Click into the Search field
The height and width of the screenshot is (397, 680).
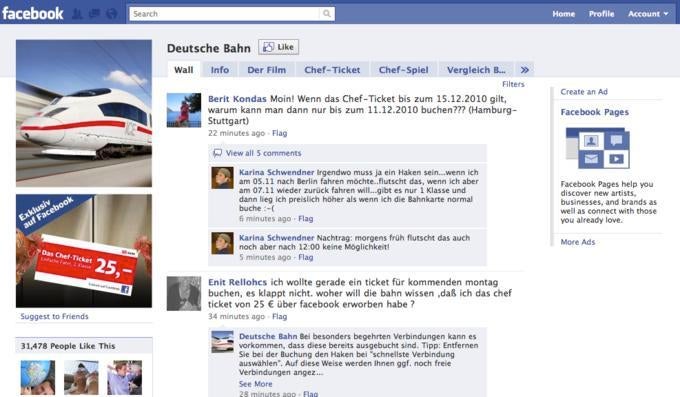(225, 14)
